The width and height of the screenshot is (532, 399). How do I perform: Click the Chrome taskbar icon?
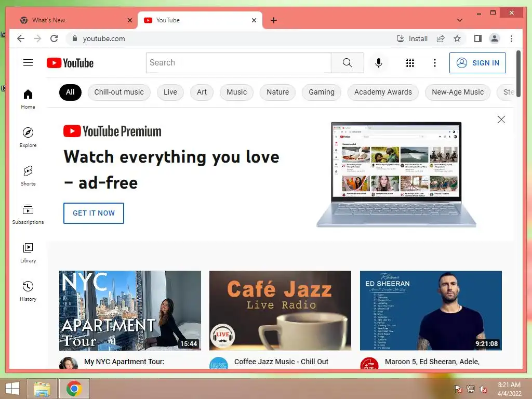coord(74,389)
